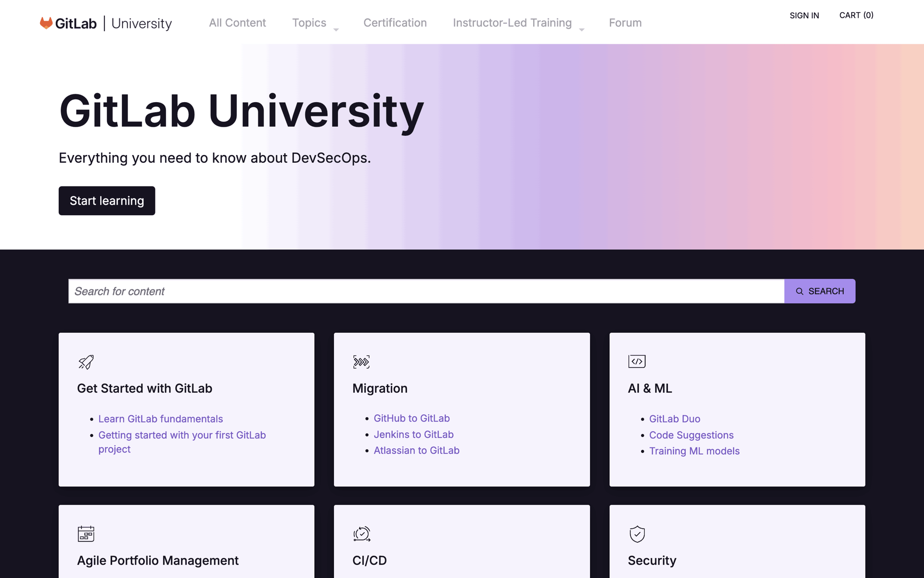Click the AI & ML card heading
The height and width of the screenshot is (578, 924).
click(x=650, y=388)
